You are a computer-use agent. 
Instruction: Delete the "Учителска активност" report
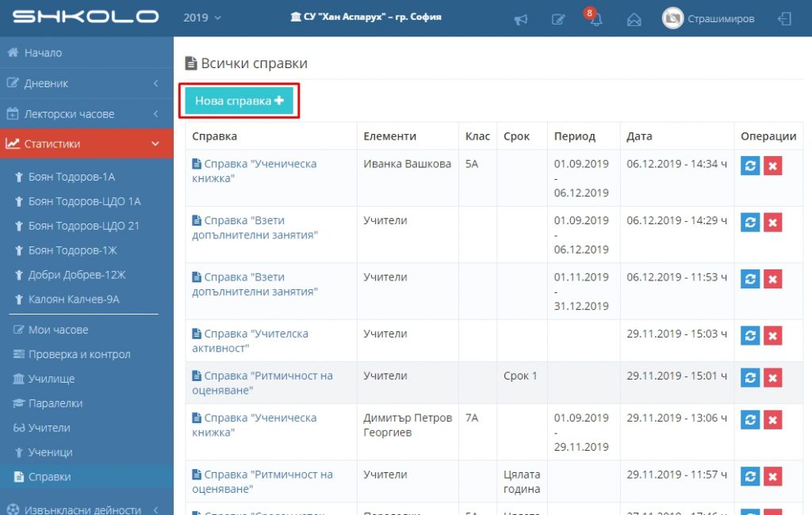pyautogui.click(x=772, y=335)
